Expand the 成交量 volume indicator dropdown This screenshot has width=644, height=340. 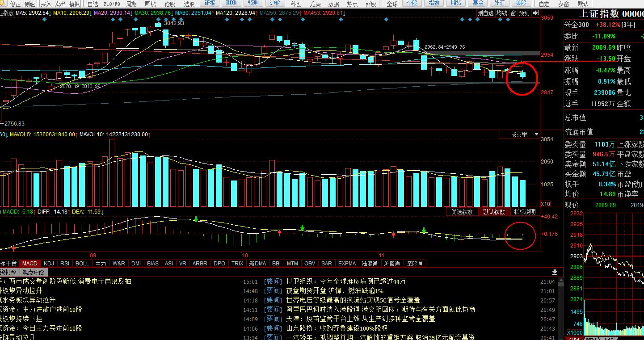[x=536, y=134]
